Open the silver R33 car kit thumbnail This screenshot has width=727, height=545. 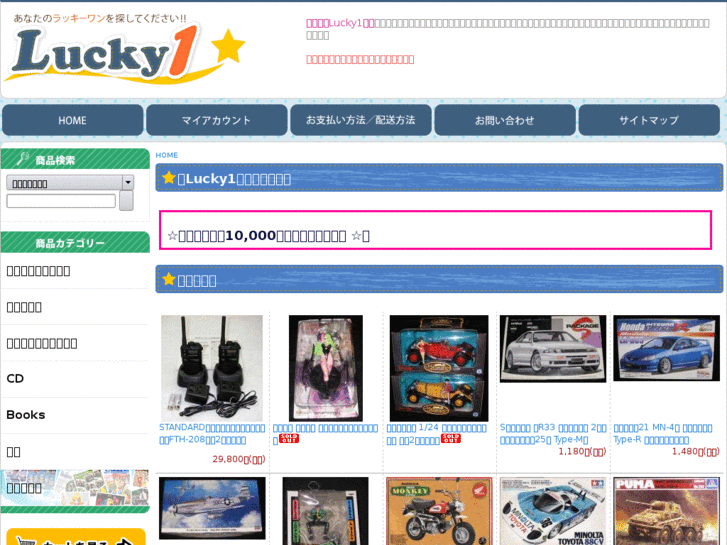pyautogui.click(x=553, y=349)
